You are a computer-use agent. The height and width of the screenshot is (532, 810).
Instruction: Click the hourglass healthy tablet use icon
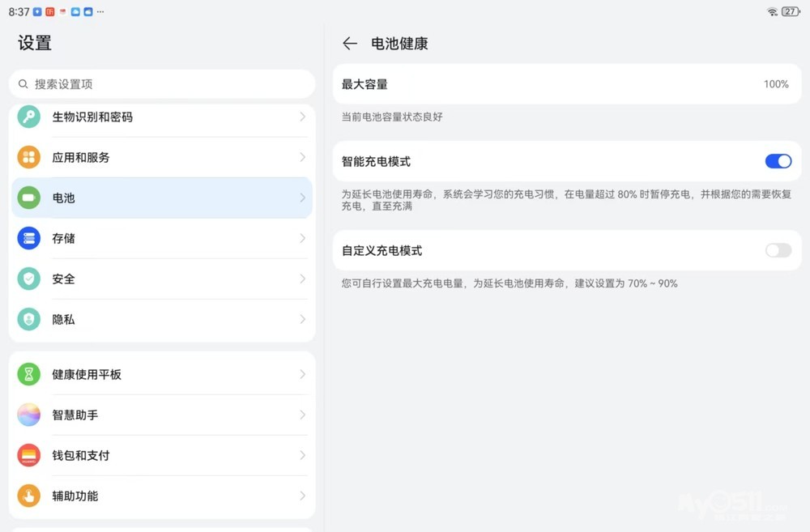[x=29, y=374]
